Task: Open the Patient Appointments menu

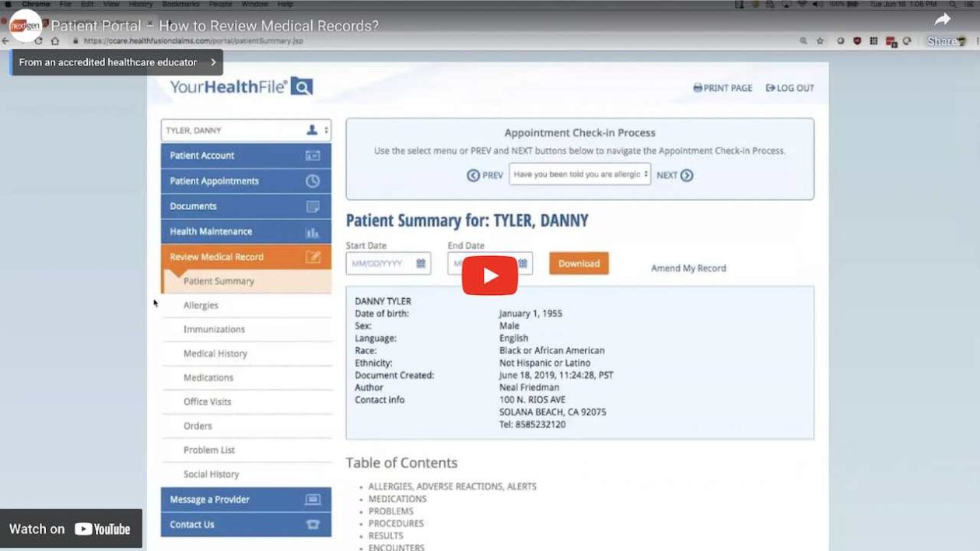Action: [x=246, y=181]
